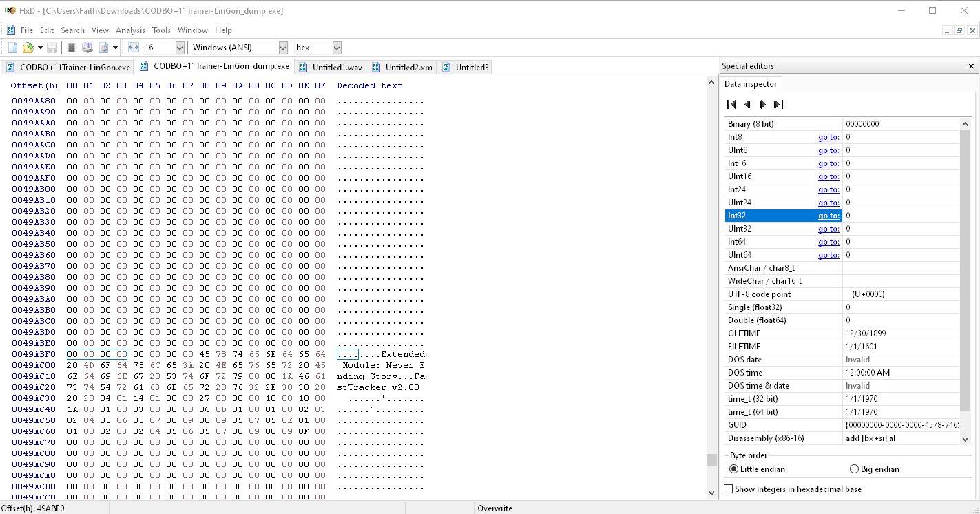
Task: Click go to link for Int24
Action: point(828,189)
